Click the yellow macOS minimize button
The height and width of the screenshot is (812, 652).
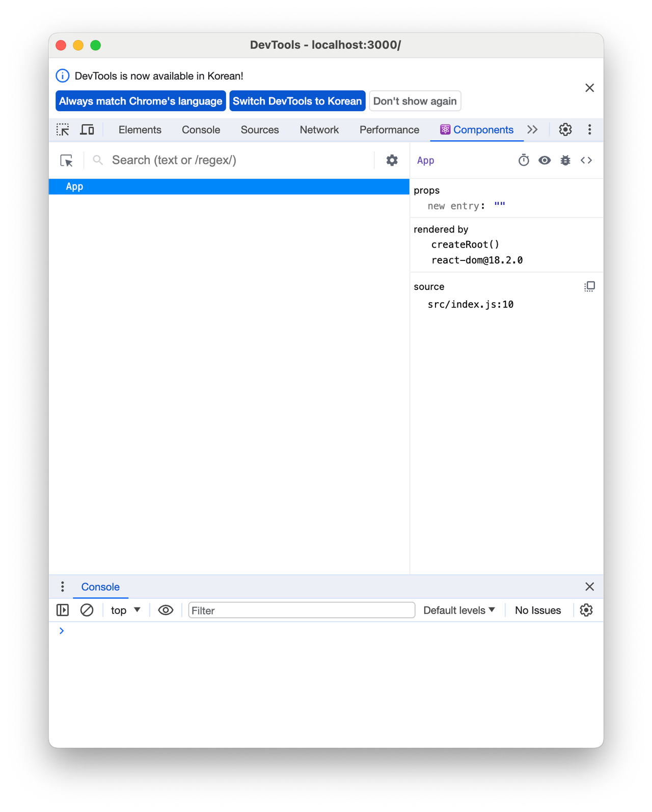click(78, 45)
